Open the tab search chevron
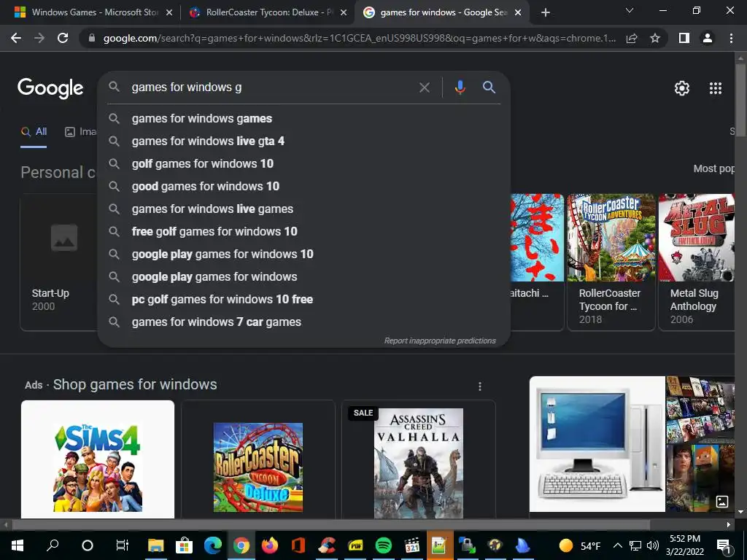This screenshot has width=747, height=560. (630, 10)
